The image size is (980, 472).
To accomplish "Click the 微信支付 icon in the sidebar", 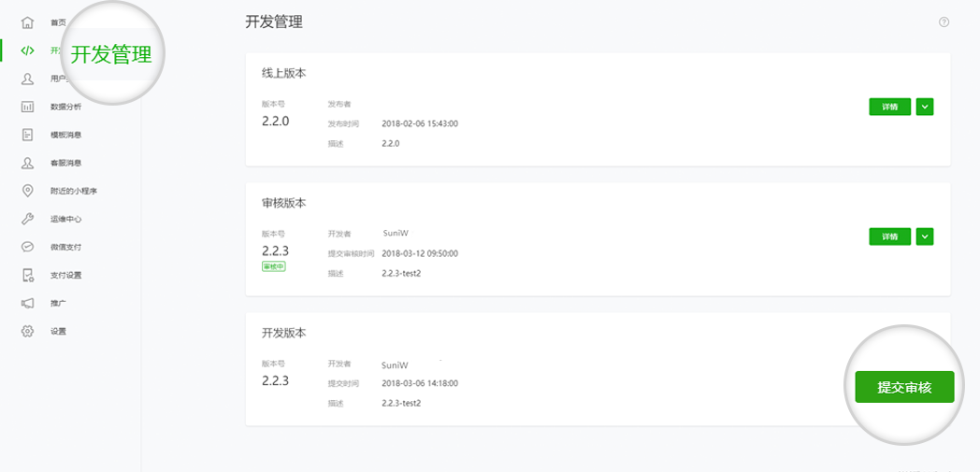I will click(28, 247).
